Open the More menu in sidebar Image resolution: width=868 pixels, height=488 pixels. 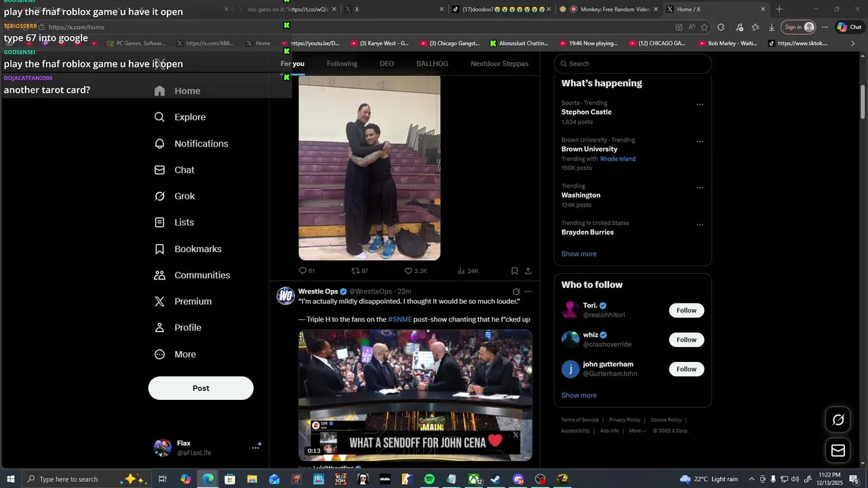tap(175, 354)
